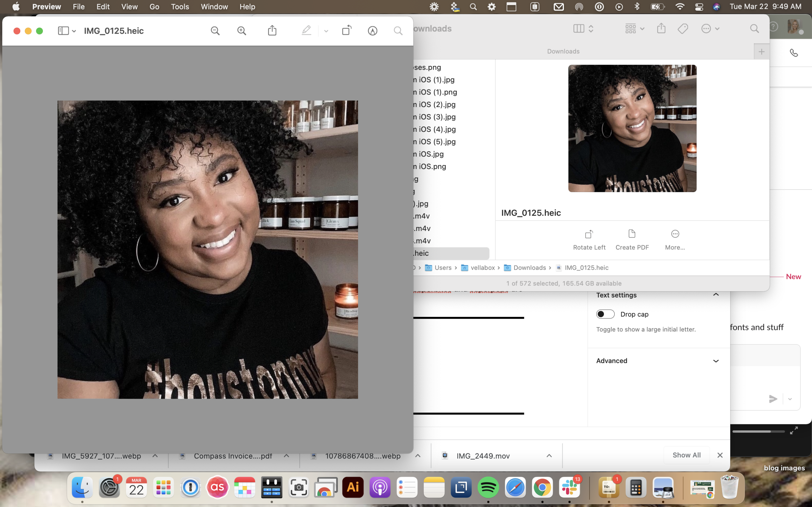The width and height of the screenshot is (812, 507).
Task: Open the Share button in Preview toolbar
Action: click(272, 30)
